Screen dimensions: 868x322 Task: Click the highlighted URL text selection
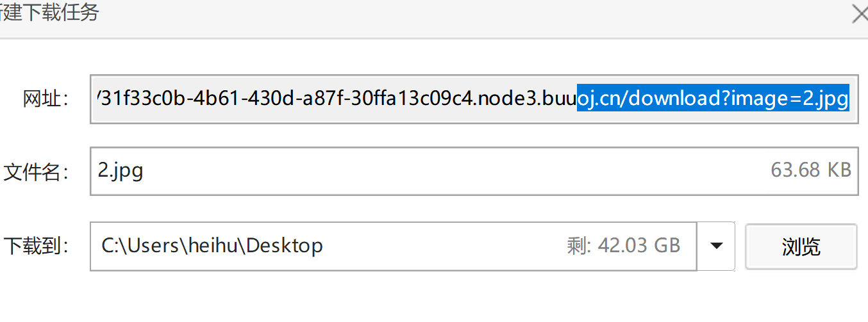[713, 99]
